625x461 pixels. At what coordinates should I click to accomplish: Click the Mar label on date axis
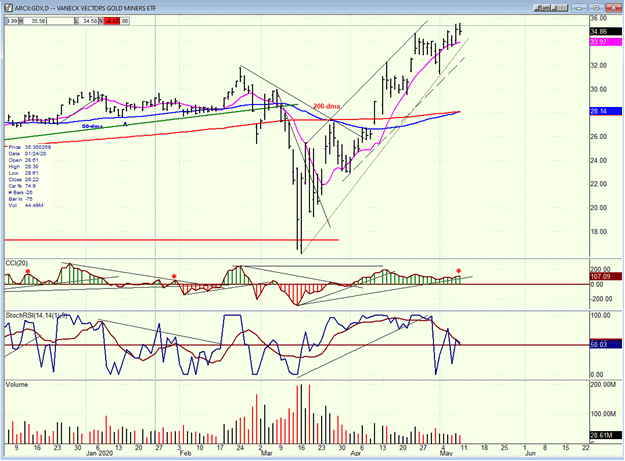[266, 454]
